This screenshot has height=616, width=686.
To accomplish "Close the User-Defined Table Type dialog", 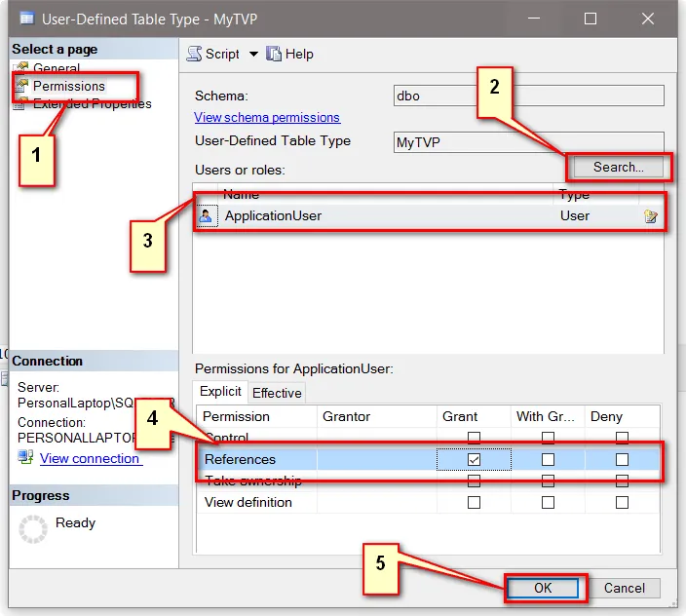I will coord(647,19).
